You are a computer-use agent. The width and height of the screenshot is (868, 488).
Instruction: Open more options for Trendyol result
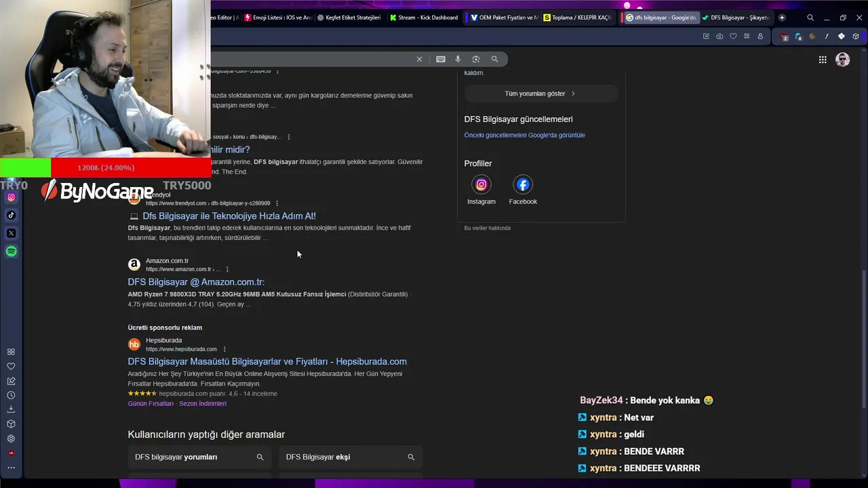tap(277, 203)
